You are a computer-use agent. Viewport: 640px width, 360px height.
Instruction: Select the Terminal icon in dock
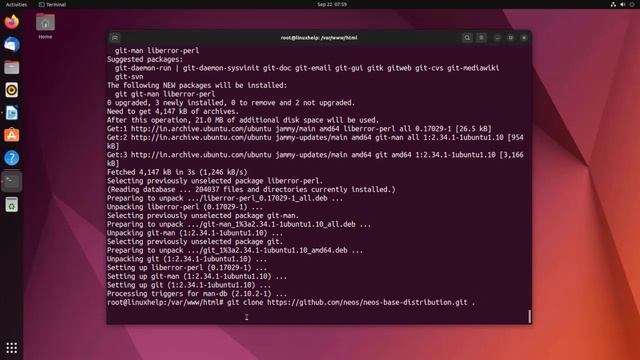pyautogui.click(x=11, y=181)
